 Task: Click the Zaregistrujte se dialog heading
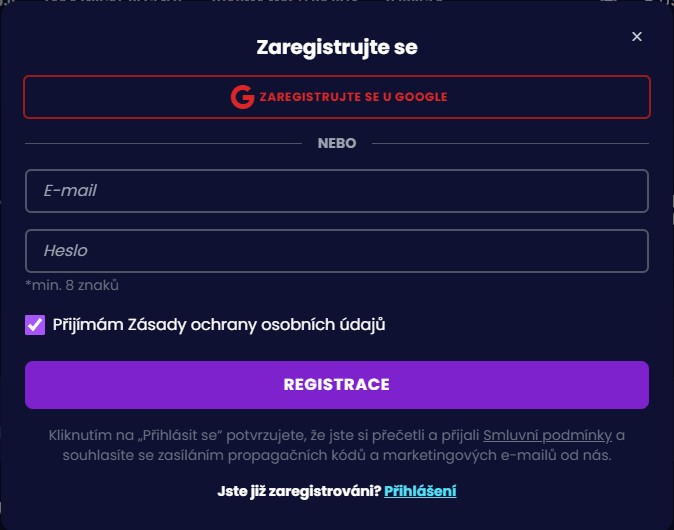337,47
